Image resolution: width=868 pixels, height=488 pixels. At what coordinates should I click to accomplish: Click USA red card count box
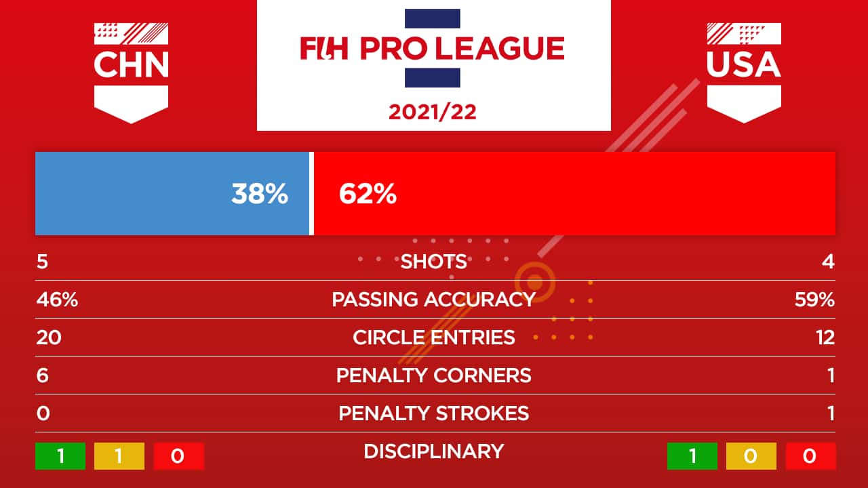810,456
